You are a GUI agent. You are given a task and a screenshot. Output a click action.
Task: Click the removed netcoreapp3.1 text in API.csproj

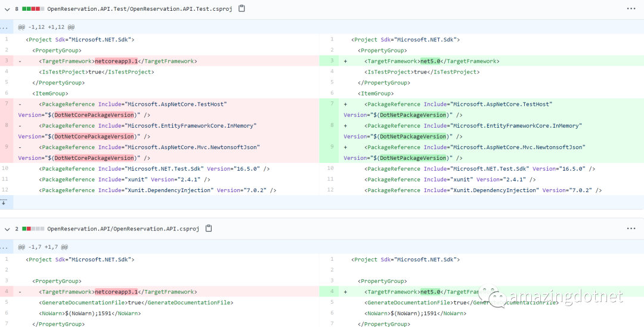116,292
